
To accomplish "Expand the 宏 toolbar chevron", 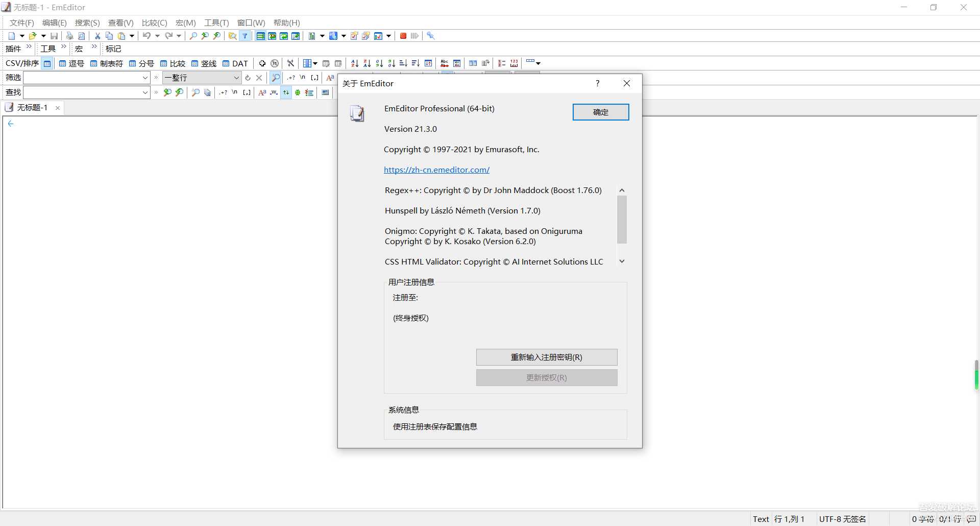I will click(x=94, y=47).
